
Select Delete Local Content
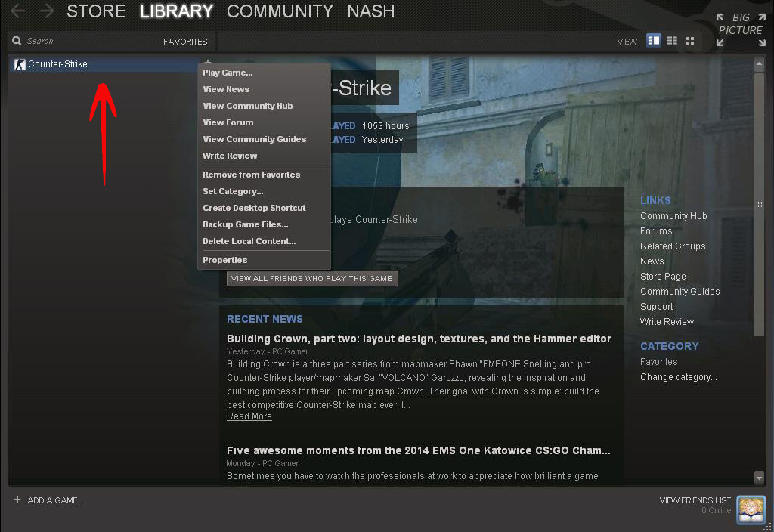point(249,241)
